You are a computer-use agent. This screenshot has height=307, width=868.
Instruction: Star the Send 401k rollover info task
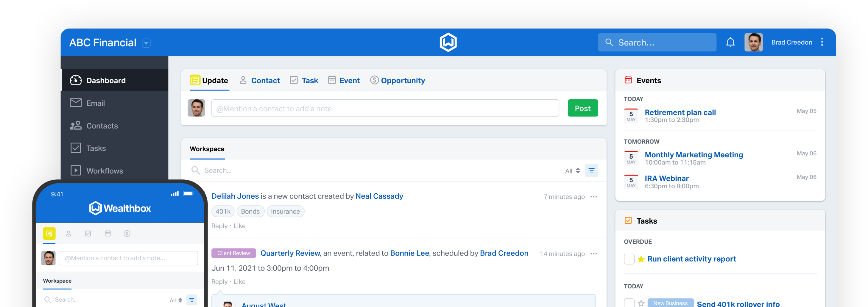click(x=641, y=303)
